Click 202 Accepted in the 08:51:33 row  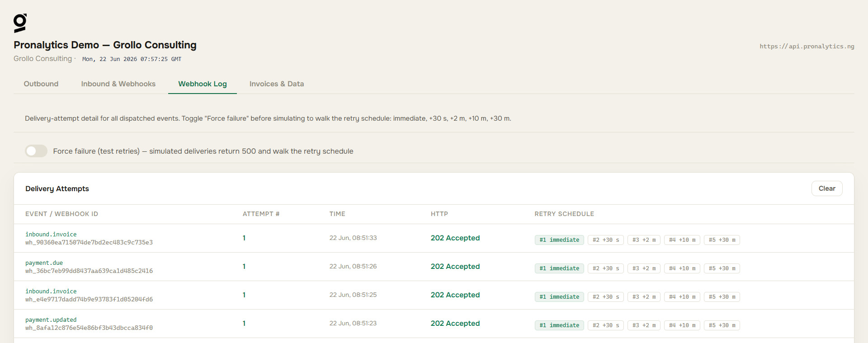[x=455, y=238]
